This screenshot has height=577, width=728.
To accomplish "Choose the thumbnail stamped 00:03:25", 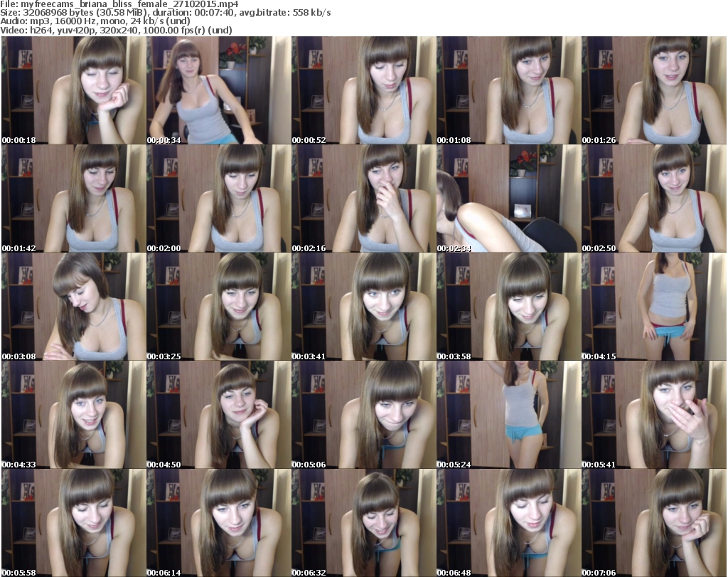I will click(219, 307).
